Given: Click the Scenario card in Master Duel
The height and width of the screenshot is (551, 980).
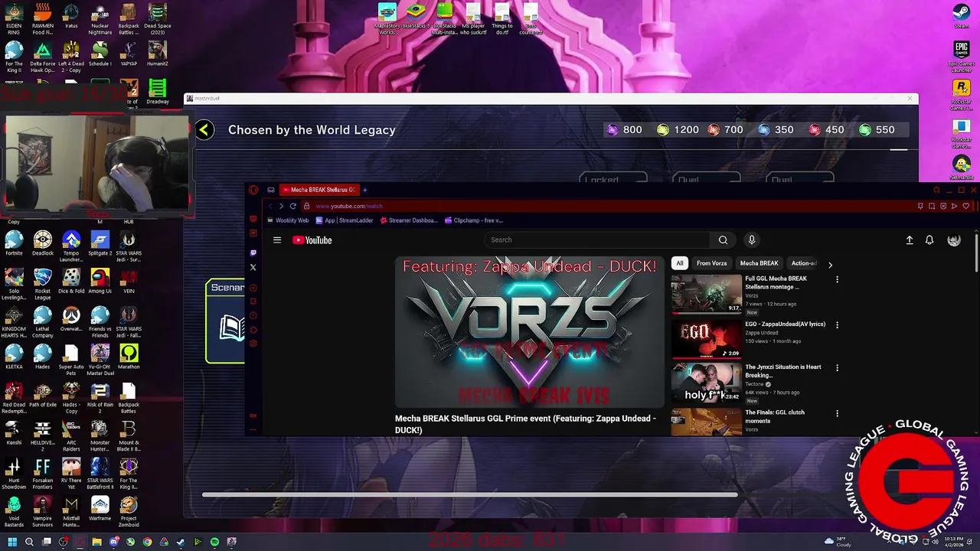Looking at the screenshot, I should coord(225,321).
